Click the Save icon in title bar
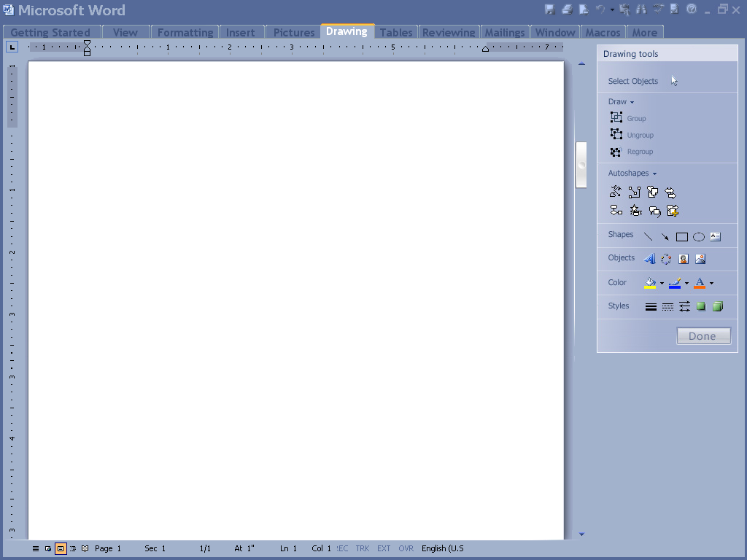The height and width of the screenshot is (560, 747). (x=549, y=9)
